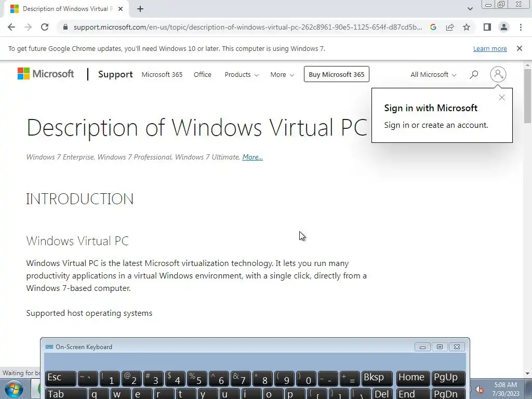Tap the End key on On-Screen Keyboard
The image size is (532, 399).
pos(413,394)
